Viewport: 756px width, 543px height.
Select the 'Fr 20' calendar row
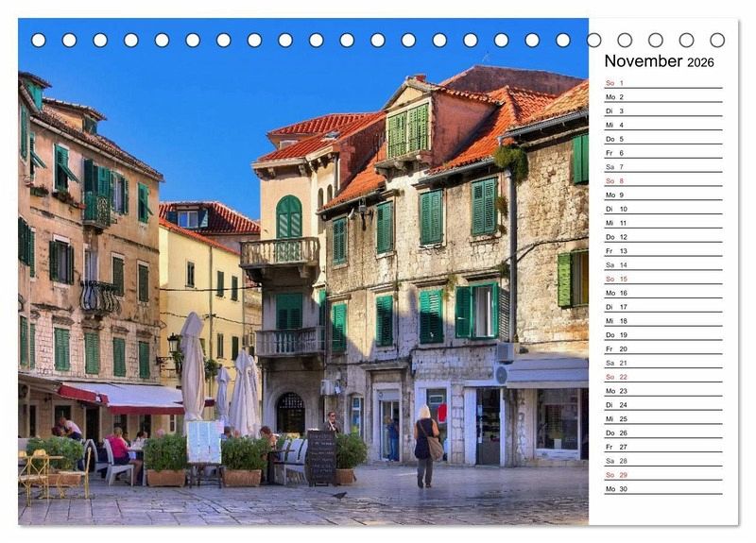tap(663, 348)
